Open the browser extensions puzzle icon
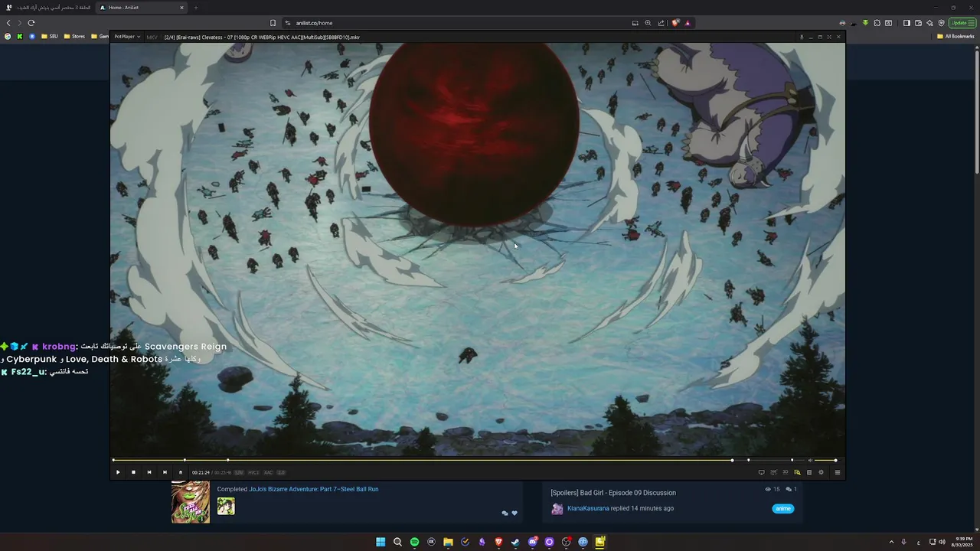 point(877,23)
